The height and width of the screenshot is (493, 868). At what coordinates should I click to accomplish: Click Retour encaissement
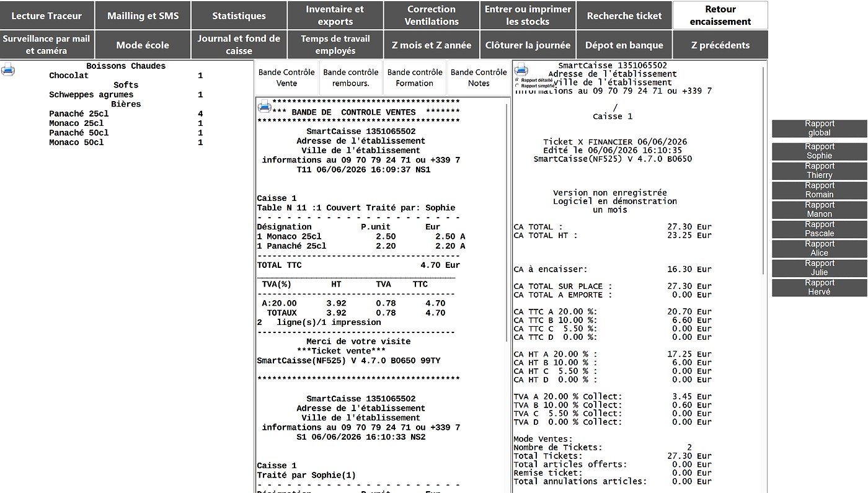tap(720, 16)
